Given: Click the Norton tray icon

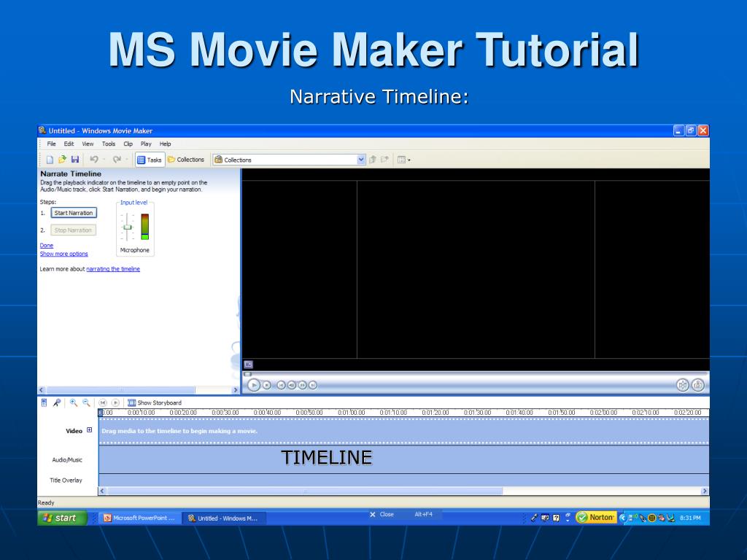Looking at the screenshot, I should tap(595, 518).
